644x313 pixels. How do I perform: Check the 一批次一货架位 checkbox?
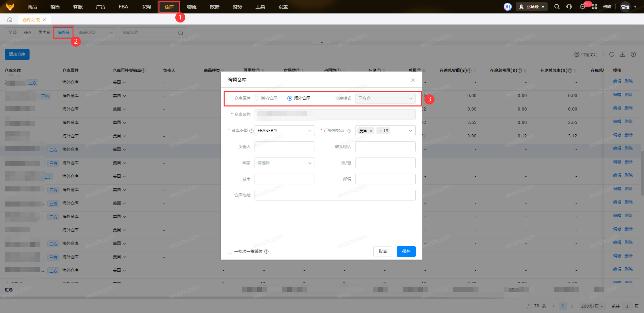tap(230, 251)
